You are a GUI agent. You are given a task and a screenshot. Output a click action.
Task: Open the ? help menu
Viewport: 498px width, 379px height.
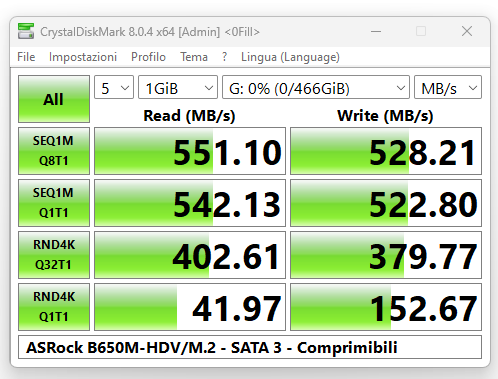click(224, 57)
